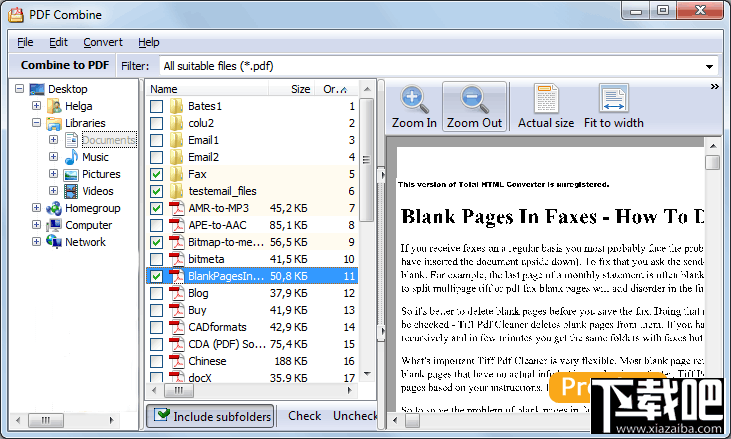Screen dimensions: 731x439
Task: Sort files by Name column header
Action: pos(207,89)
